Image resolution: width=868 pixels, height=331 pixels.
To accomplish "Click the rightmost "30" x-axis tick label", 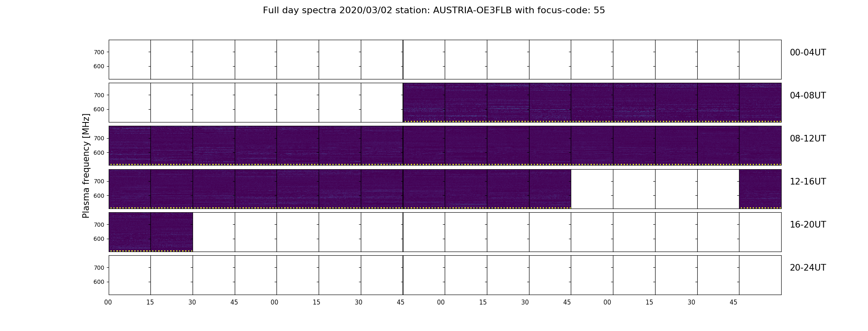I will [692, 302].
